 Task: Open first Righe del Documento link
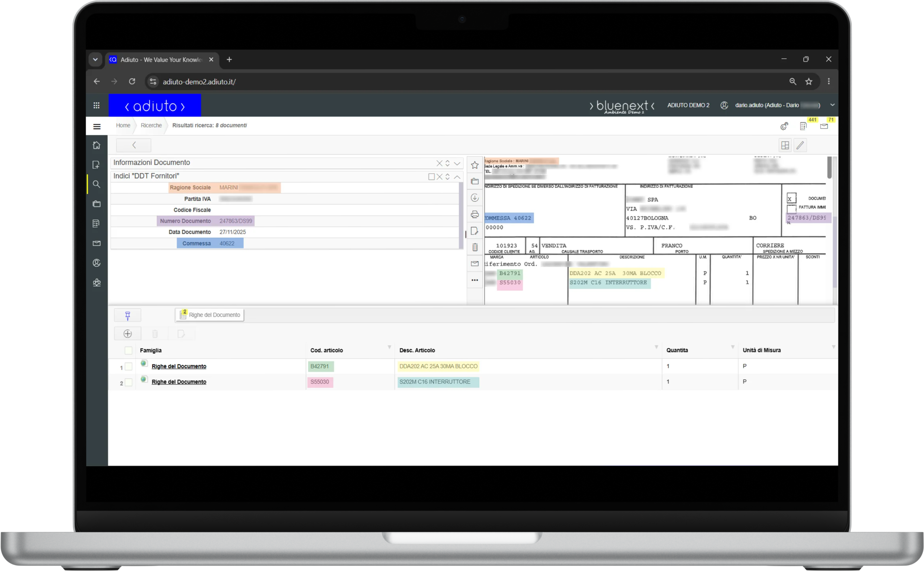(x=179, y=366)
